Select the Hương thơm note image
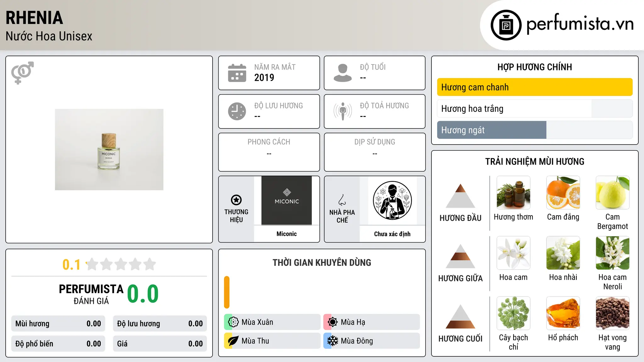This screenshot has width=644, height=362. point(514,193)
